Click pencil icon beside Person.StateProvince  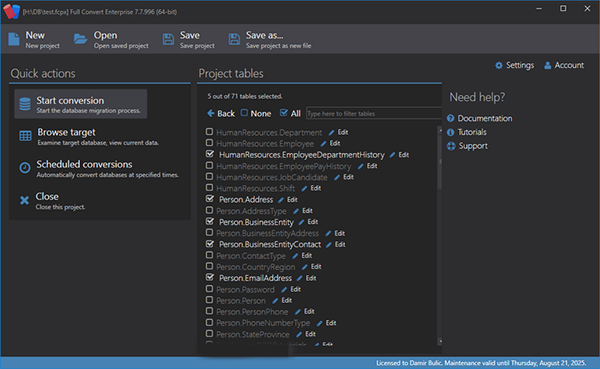point(299,334)
